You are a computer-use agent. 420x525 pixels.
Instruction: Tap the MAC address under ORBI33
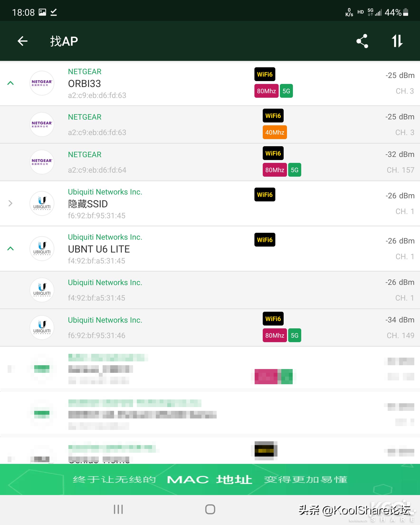(x=97, y=95)
